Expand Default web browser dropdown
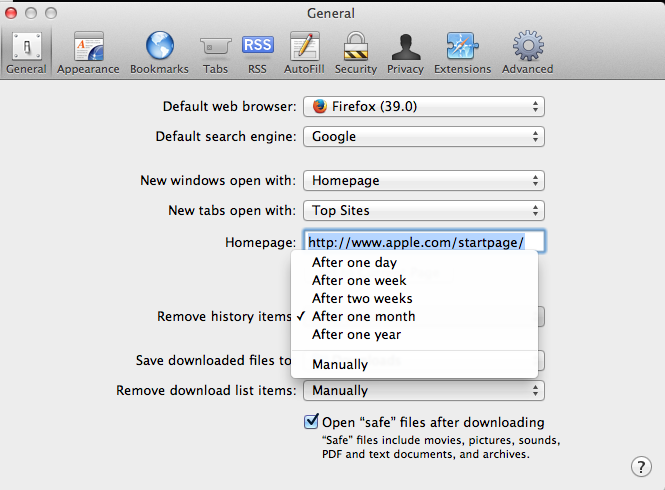 424,106
